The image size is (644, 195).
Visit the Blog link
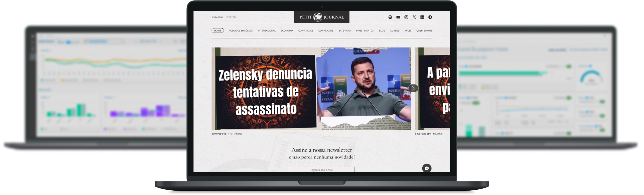point(382,31)
